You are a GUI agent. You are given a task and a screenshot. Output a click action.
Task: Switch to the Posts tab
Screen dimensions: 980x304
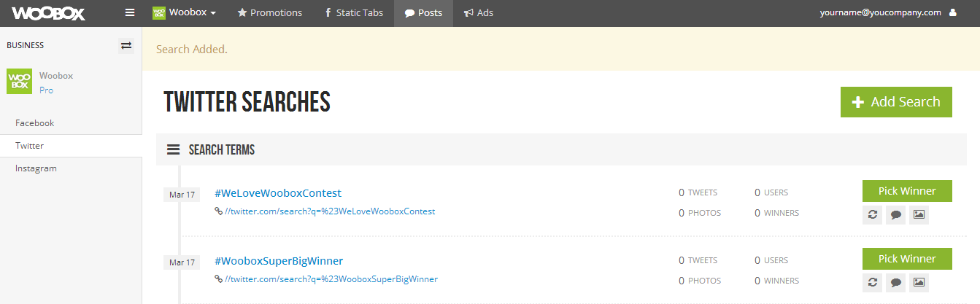(423, 13)
